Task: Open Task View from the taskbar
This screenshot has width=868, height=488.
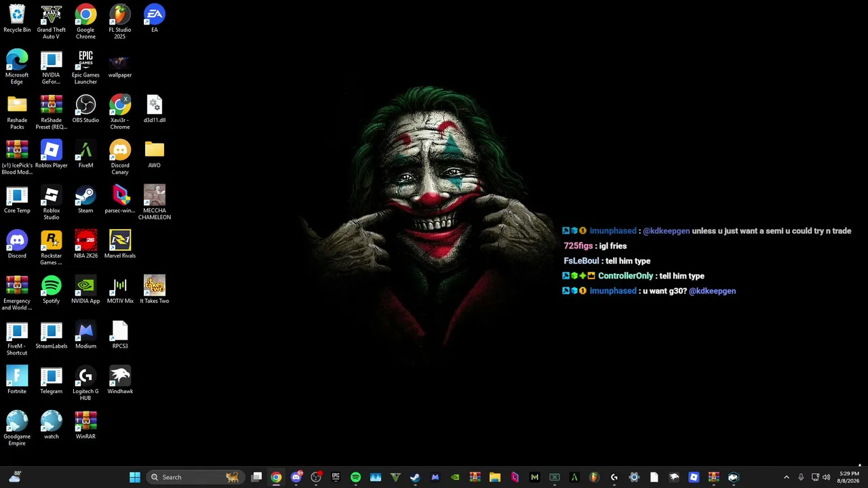Action: tap(256, 477)
